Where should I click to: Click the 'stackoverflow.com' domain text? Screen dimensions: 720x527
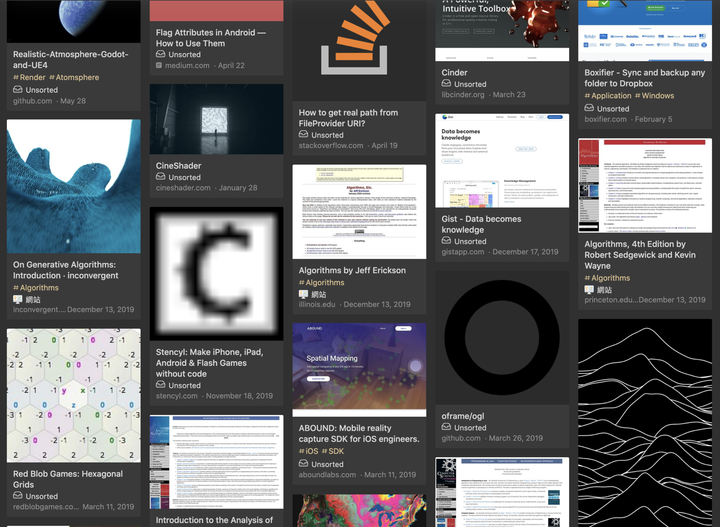point(331,146)
